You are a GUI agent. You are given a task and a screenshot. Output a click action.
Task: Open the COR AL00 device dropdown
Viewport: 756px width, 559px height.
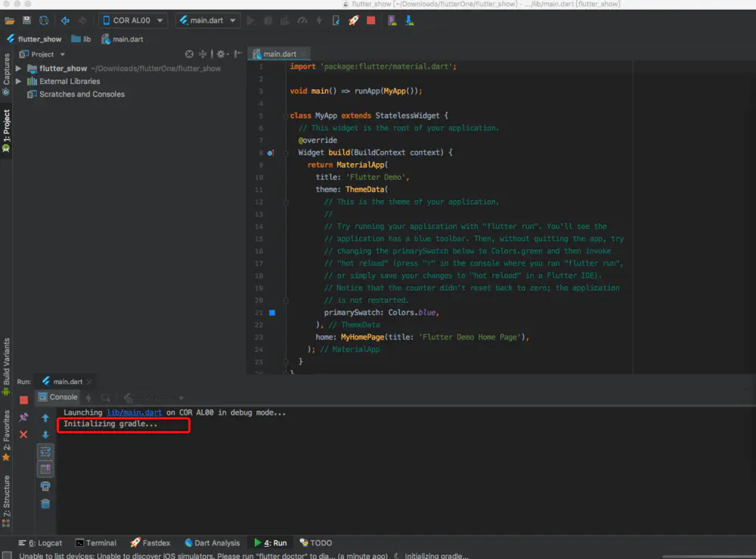[132, 20]
